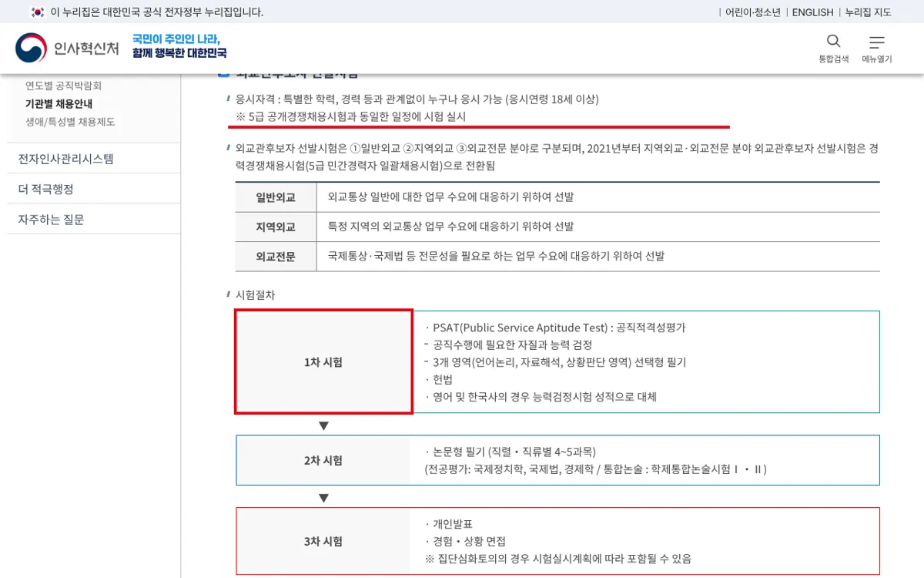This screenshot has width=924, height=578.
Task: Click the 외교전문 table header cell
Action: pyautogui.click(x=276, y=256)
